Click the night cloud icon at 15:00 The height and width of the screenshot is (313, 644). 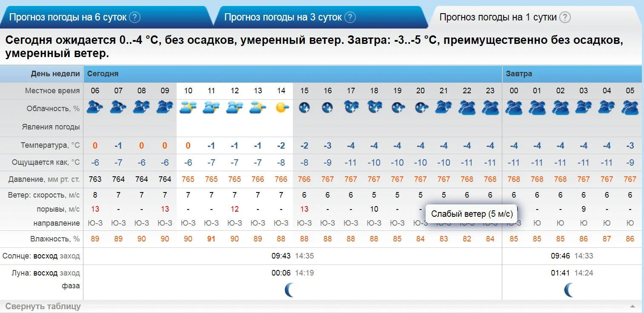304,107
